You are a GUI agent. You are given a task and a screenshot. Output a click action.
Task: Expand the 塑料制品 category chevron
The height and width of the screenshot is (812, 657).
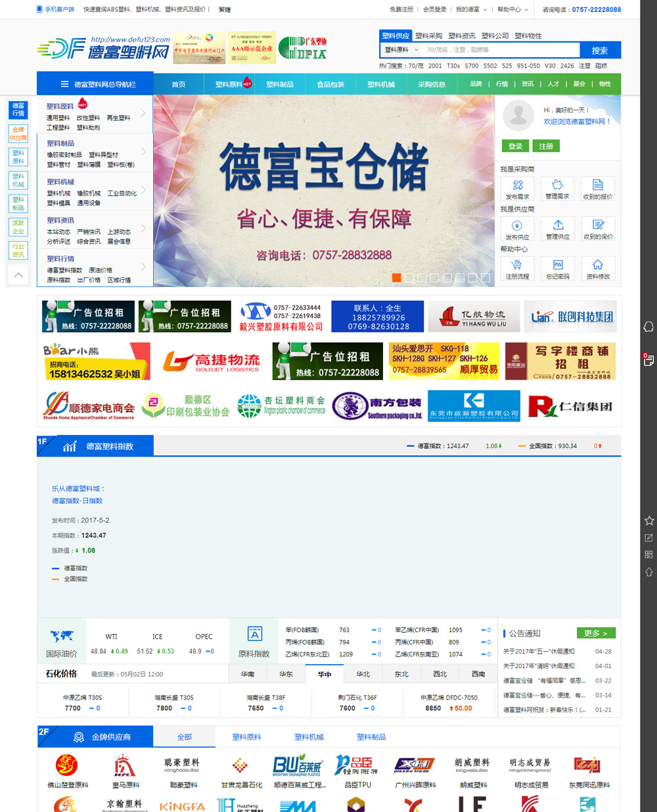coord(143,152)
